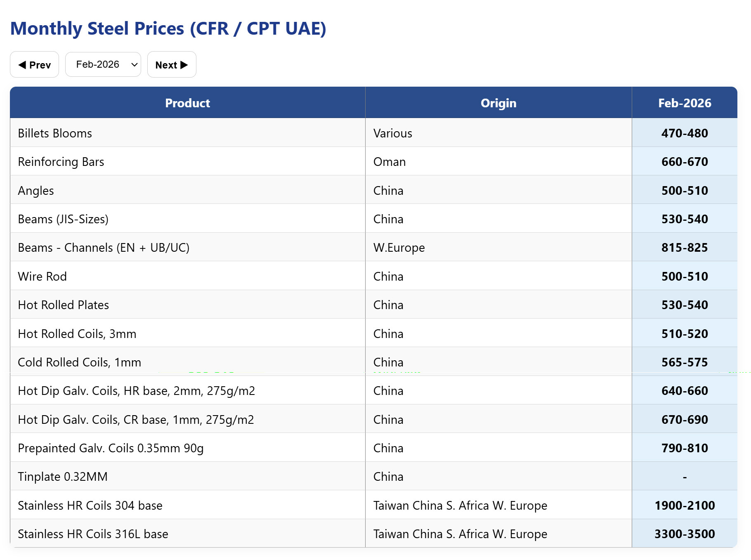Open the Feb-2026 month dropdown

[103, 65]
